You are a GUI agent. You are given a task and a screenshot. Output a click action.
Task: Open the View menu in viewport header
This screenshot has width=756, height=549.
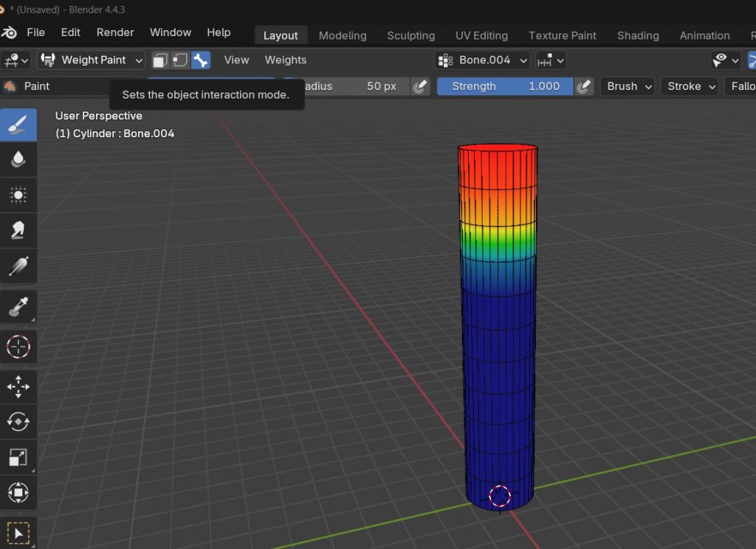click(236, 60)
